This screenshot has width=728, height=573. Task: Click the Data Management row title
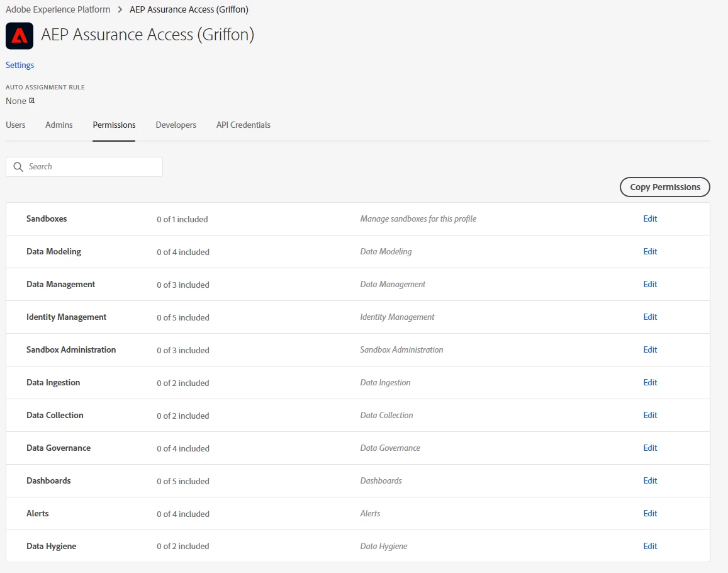tap(61, 284)
